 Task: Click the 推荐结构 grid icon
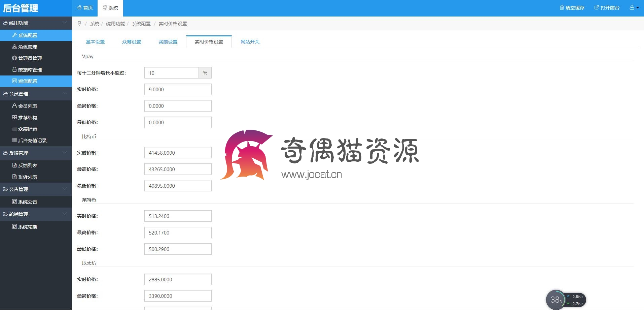click(x=14, y=117)
